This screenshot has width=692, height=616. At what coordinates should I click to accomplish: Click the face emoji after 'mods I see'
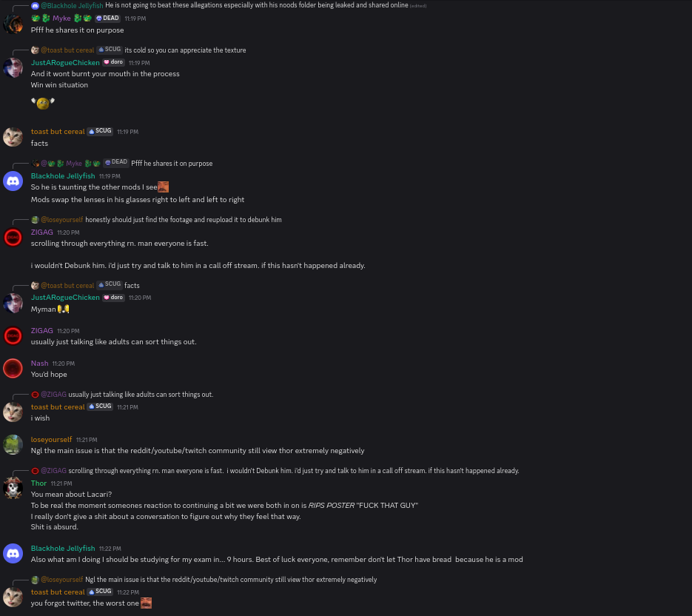pos(164,187)
